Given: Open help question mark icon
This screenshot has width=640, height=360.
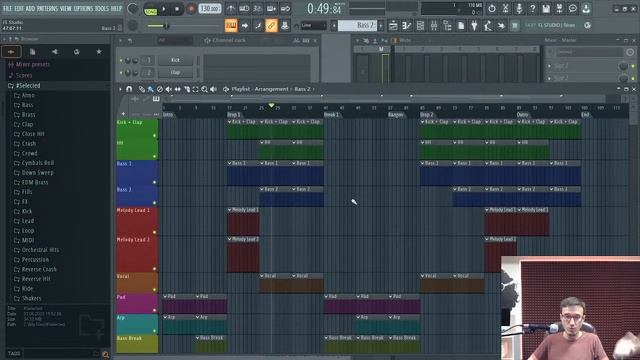Looking at the screenshot, I should pyautogui.click(x=532, y=9).
